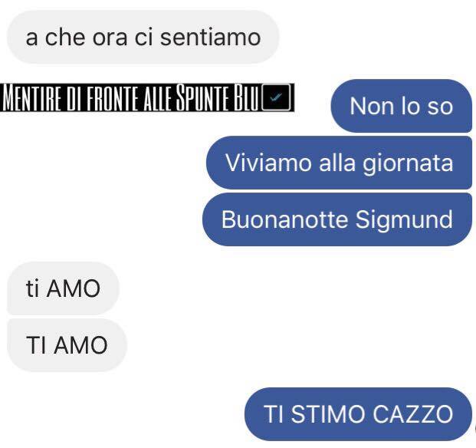The height and width of the screenshot is (448, 476).
Task: Click the word 'CAZZO' in the last message
Action: [413, 414]
